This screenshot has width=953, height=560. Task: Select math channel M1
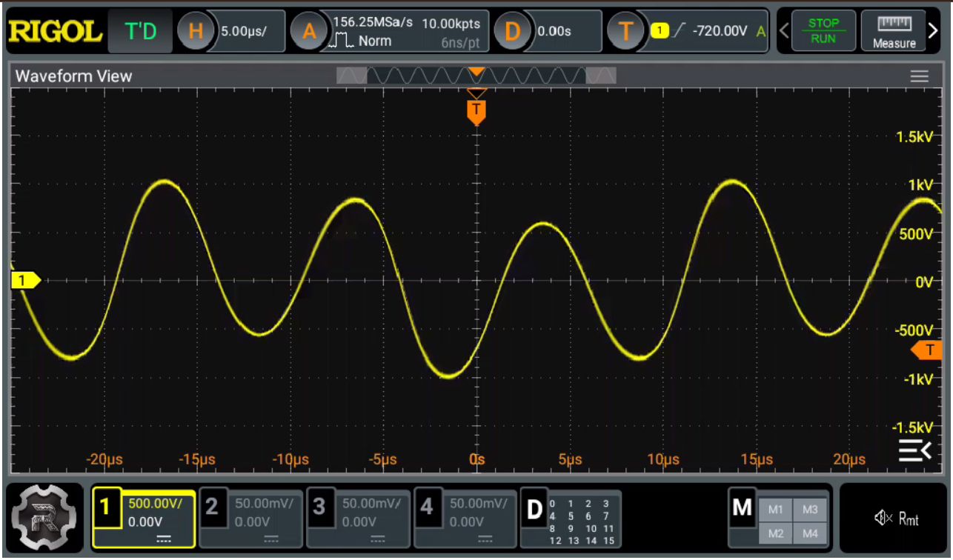pyautogui.click(x=775, y=510)
